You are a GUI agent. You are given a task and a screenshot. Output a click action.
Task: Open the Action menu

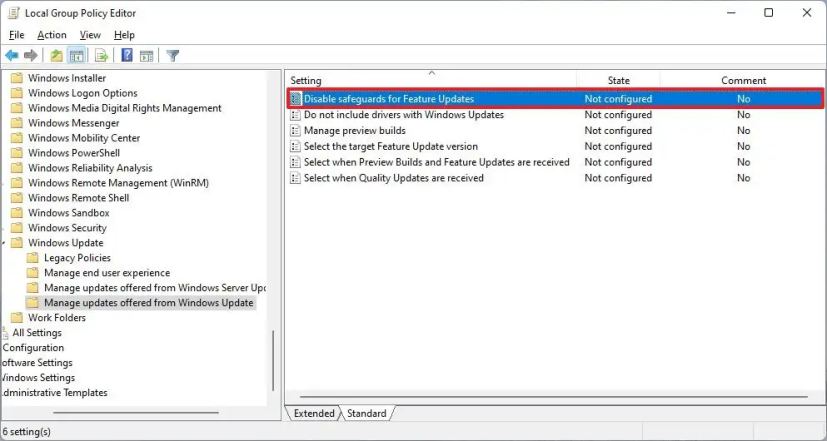coord(52,35)
